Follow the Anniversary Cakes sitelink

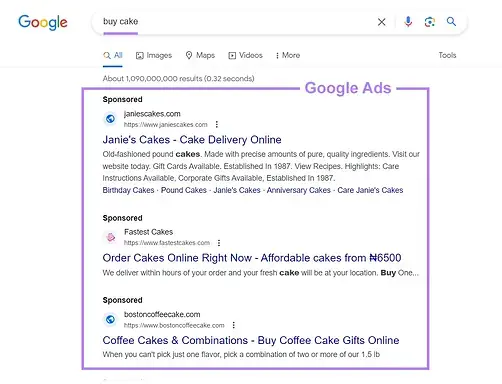click(299, 190)
